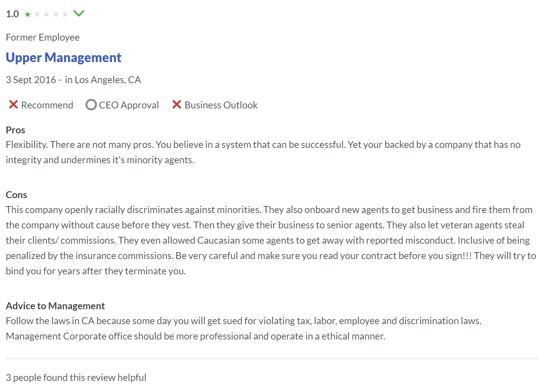This screenshot has width=547, height=392.
Task: Click the CEO Approval label text
Action: click(x=129, y=105)
